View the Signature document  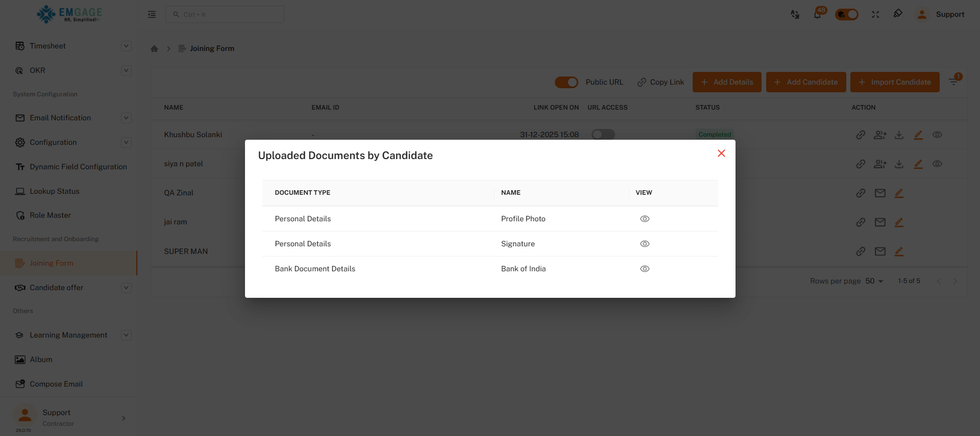click(645, 244)
